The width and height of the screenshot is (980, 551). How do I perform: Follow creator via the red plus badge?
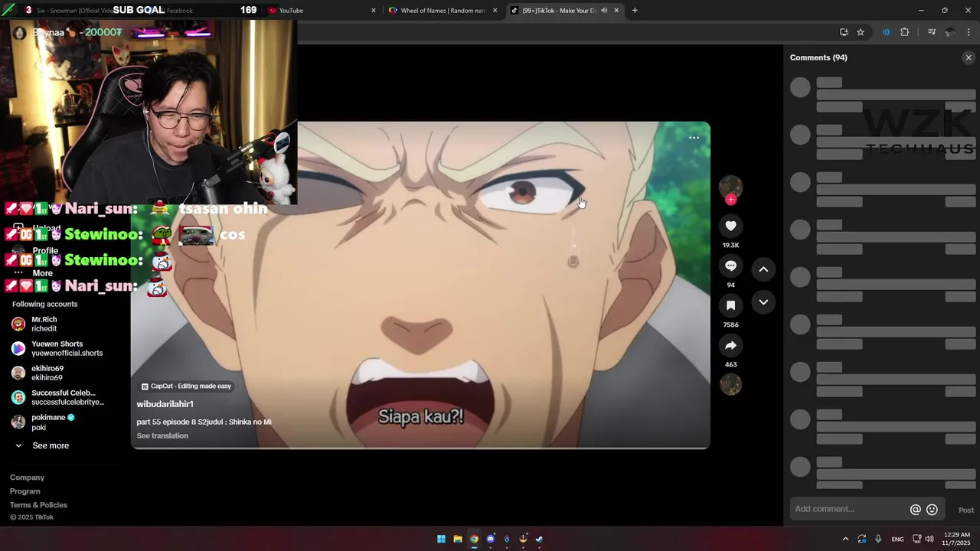coord(730,200)
